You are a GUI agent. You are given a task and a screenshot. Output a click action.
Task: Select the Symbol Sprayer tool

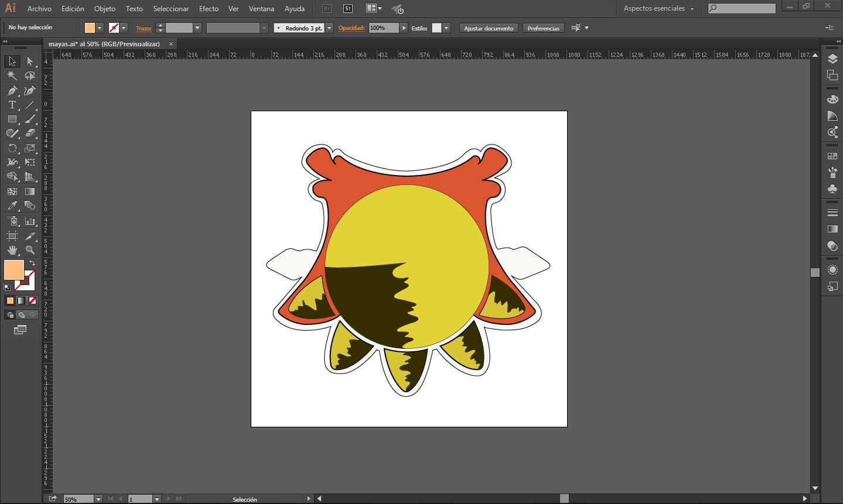(x=12, y=221)
